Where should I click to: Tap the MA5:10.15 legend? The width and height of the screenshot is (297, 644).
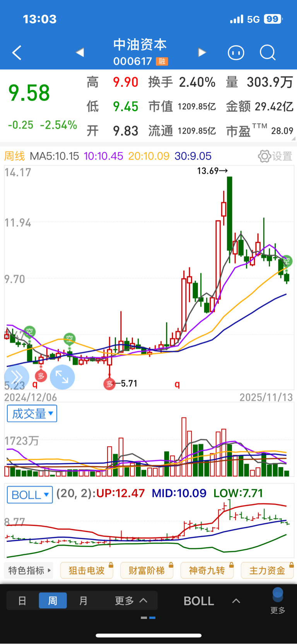(x=55, y=156)
